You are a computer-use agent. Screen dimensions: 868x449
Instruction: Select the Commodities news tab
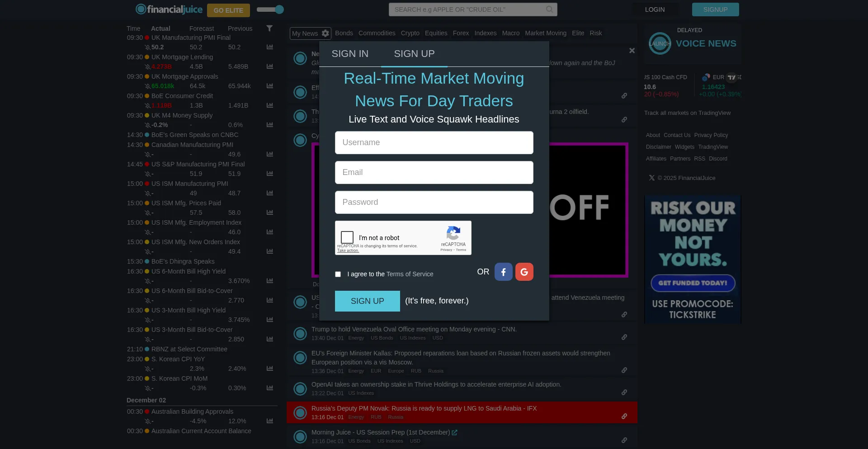click(x=377, y=33)
